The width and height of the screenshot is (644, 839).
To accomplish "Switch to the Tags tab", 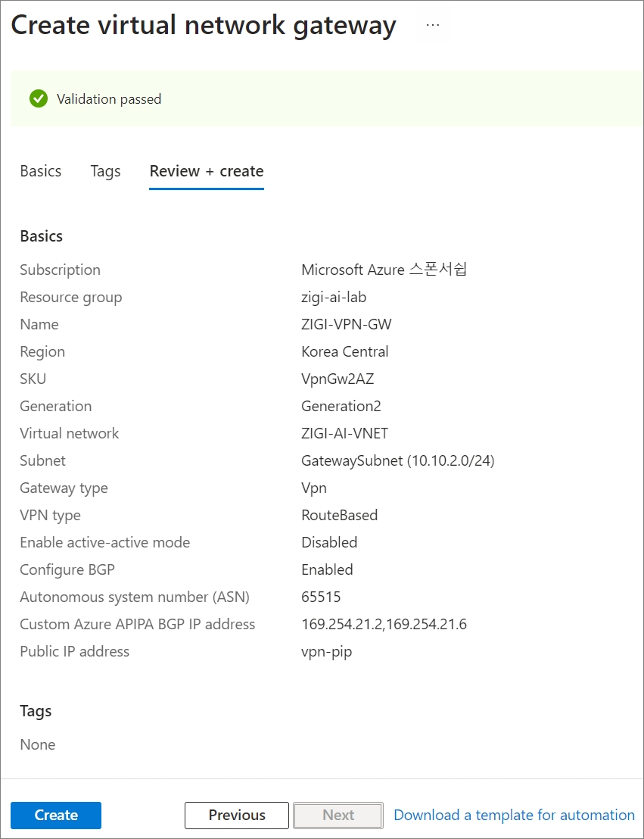I will point(105,171).
